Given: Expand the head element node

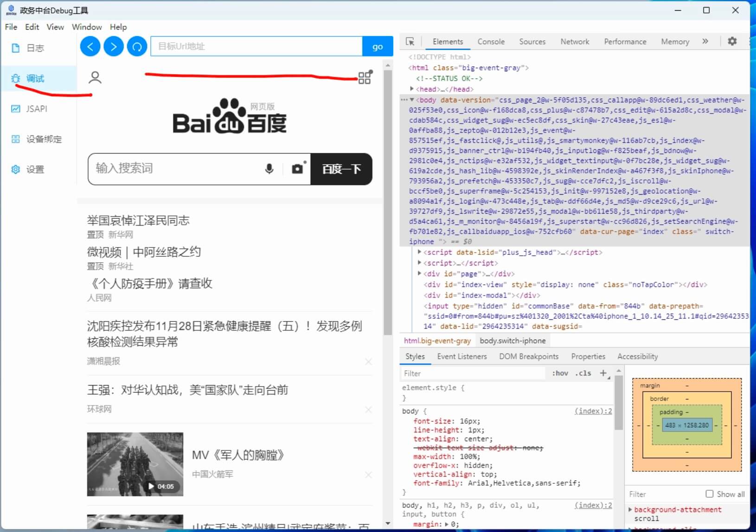Looking at the screenshot, I should (x=412, y=89).
